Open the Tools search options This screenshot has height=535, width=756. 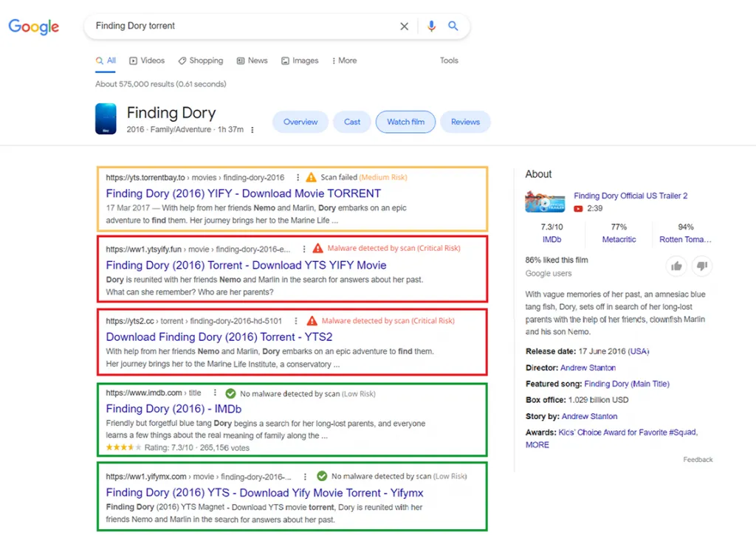449,61
